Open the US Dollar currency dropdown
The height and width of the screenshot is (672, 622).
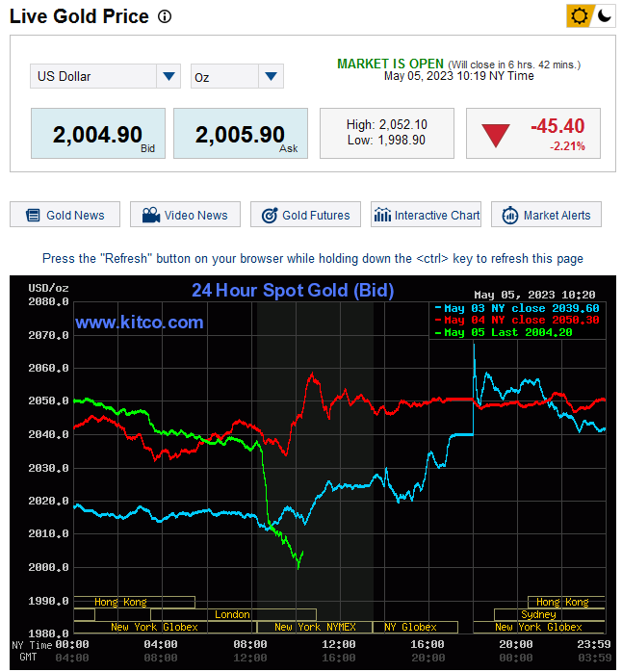(105, 76)
